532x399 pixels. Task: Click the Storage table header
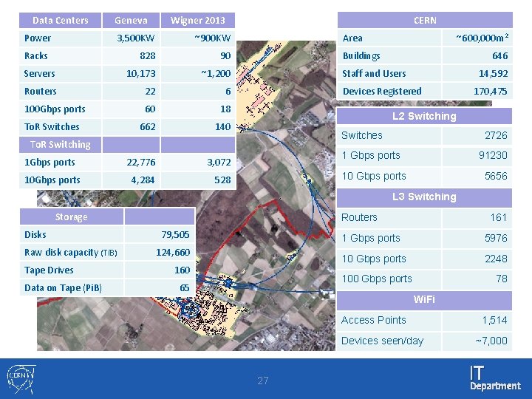(71, 216)
